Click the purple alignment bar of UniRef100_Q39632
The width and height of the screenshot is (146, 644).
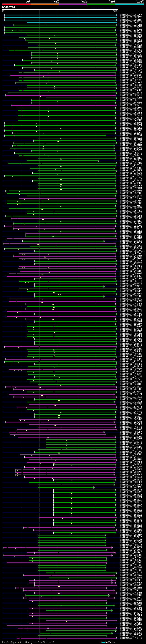point(63,75)
